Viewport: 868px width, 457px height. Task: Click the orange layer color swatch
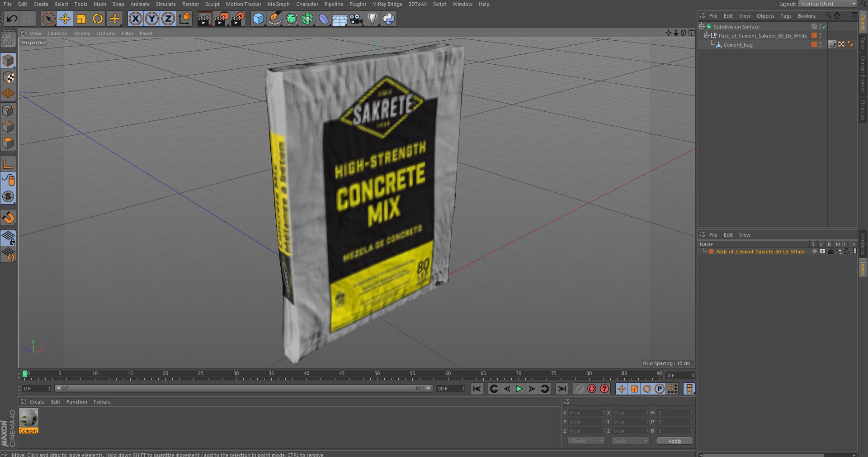tap(711, 252)
